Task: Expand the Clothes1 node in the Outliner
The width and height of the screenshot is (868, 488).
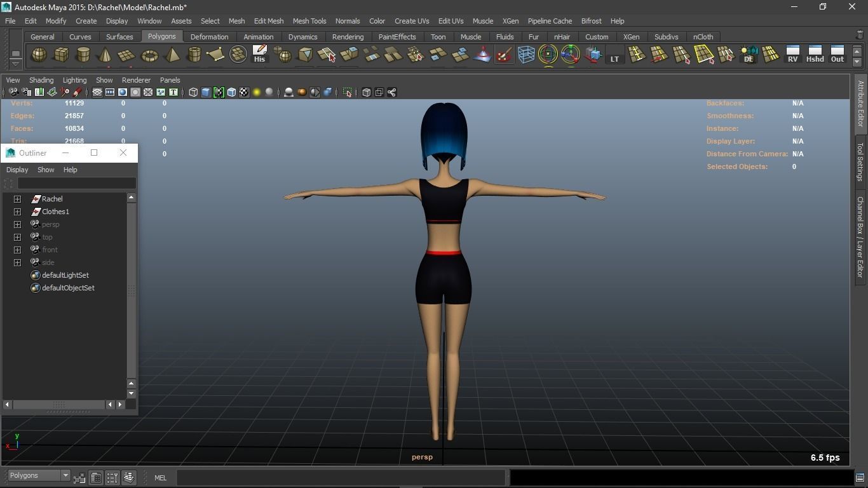Action: [x=18, y=212]
